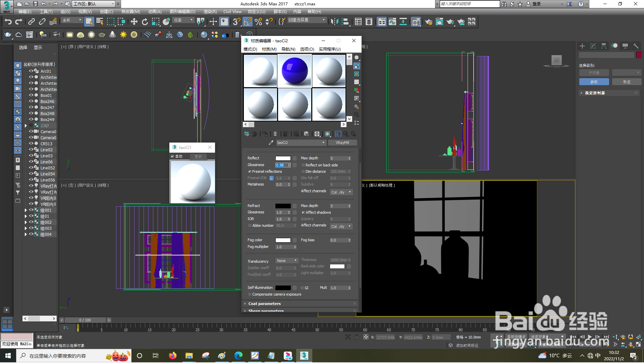Open 导航(N) menu in material editor
Viewport: 644px width, 363px height.
(288, 49)
